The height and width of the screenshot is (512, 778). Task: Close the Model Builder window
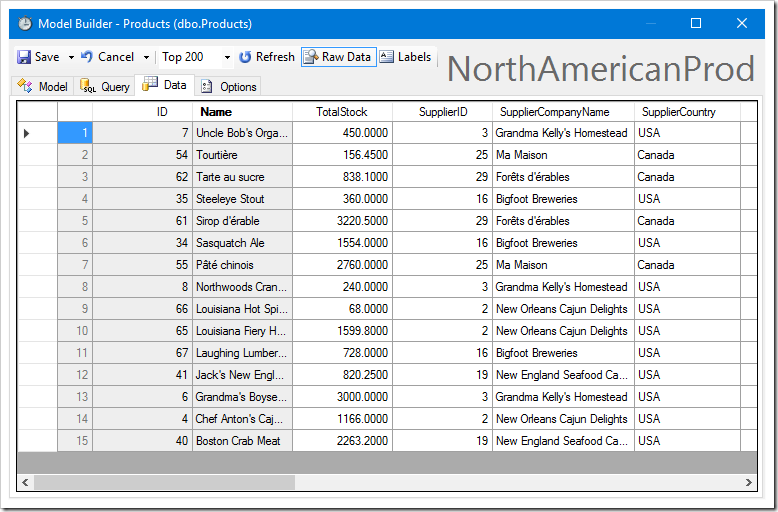pyautogui.click(x=742, y=23)
